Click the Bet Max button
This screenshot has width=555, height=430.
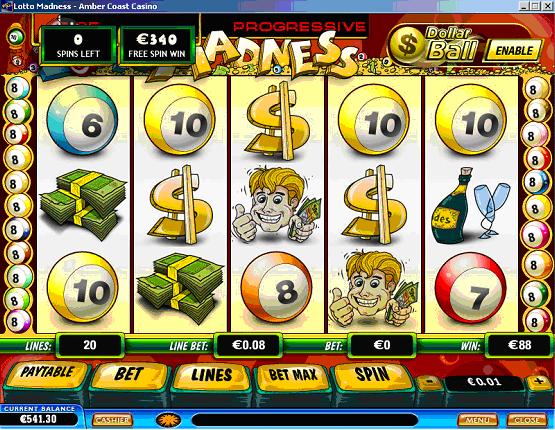click(x=293, y=376)
